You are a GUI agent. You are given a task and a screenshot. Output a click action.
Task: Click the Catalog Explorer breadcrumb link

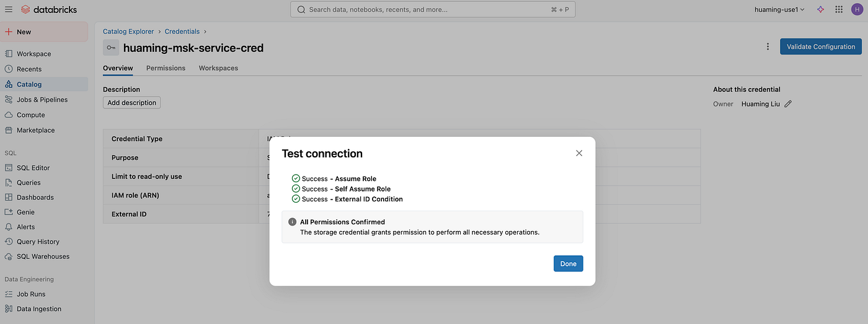[x=128, y=31]
